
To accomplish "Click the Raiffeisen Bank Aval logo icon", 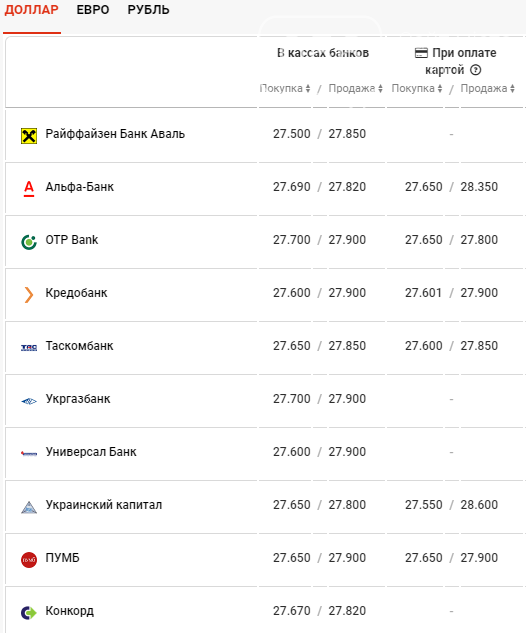I will pyautogui.click(x=29, y=136).
